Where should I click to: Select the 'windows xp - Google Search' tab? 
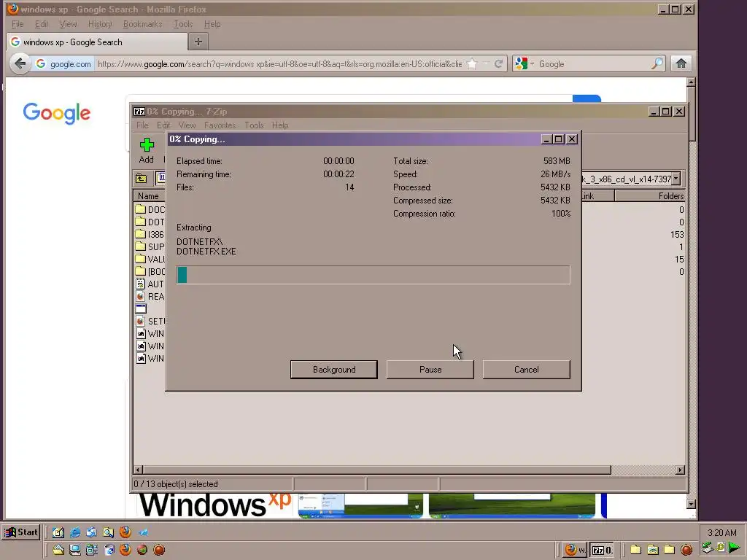pos(97,42)
